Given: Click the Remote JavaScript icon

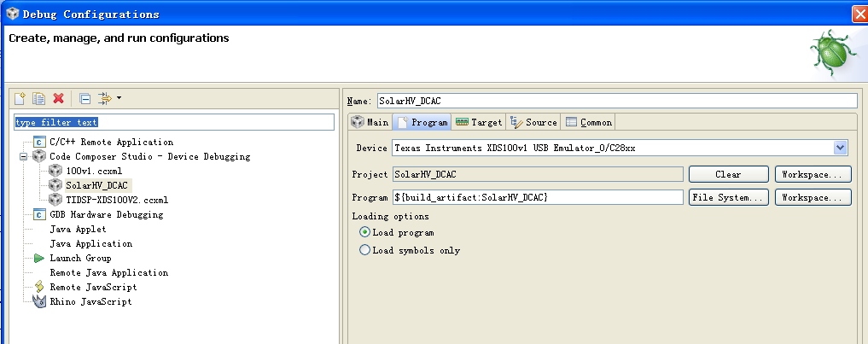Looking at the screenshot, I should pyautogui.click(x=38, y=287).
